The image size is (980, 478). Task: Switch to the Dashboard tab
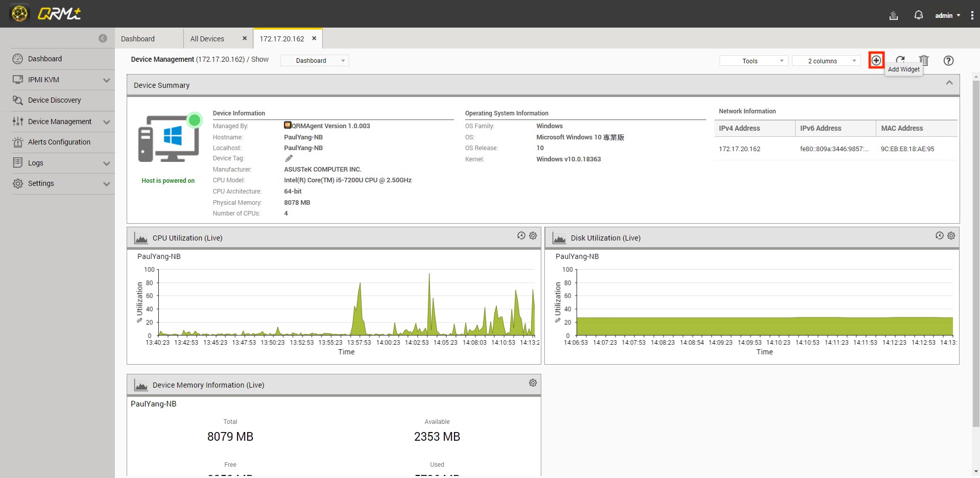(138, 39)
